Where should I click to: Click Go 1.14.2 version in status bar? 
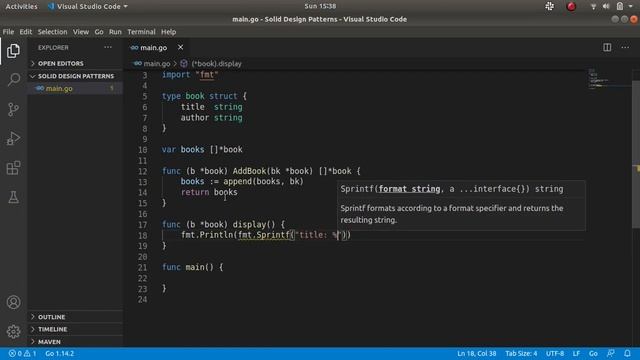click(x=60, y=353)
